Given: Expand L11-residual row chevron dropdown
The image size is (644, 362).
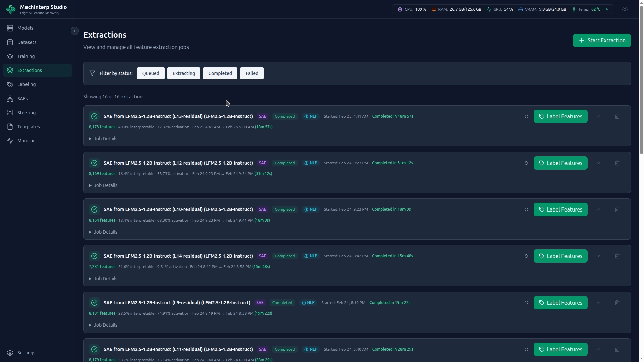Looking at the screenshot, I should point(598,349).
